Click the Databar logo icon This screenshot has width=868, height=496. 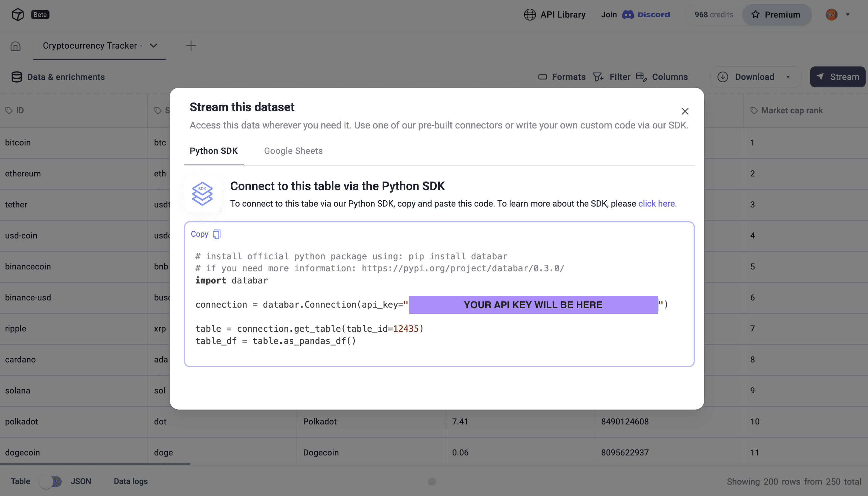tap(18, 14)
